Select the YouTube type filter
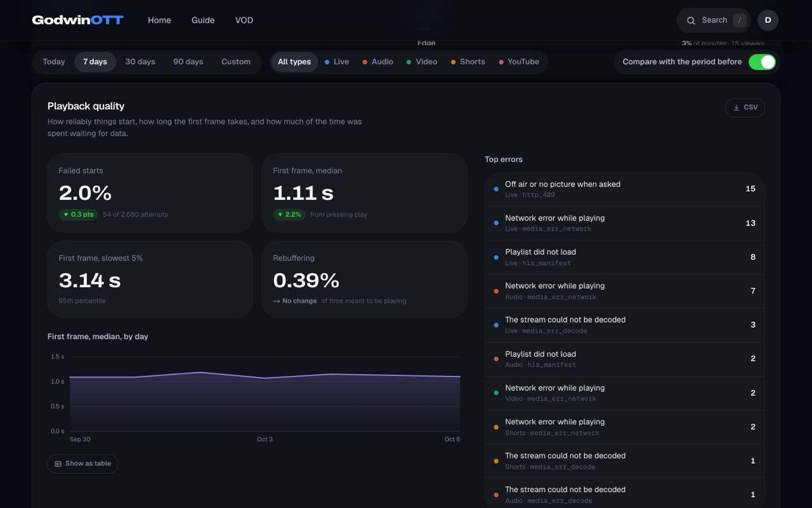 tap(519, 62)
